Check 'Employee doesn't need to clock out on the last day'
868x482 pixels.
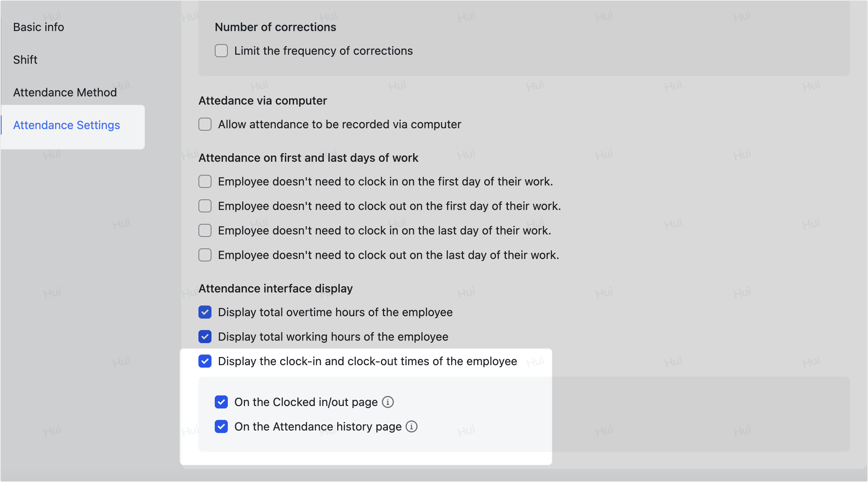pyautogui.click(x=205, y=254)
